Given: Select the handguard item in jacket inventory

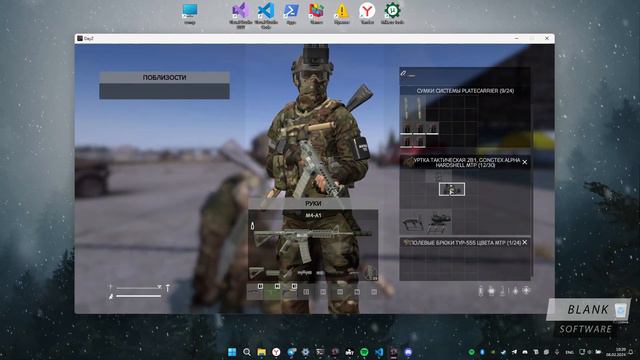Looking at the screenshot, I should (x=413, y=222).
